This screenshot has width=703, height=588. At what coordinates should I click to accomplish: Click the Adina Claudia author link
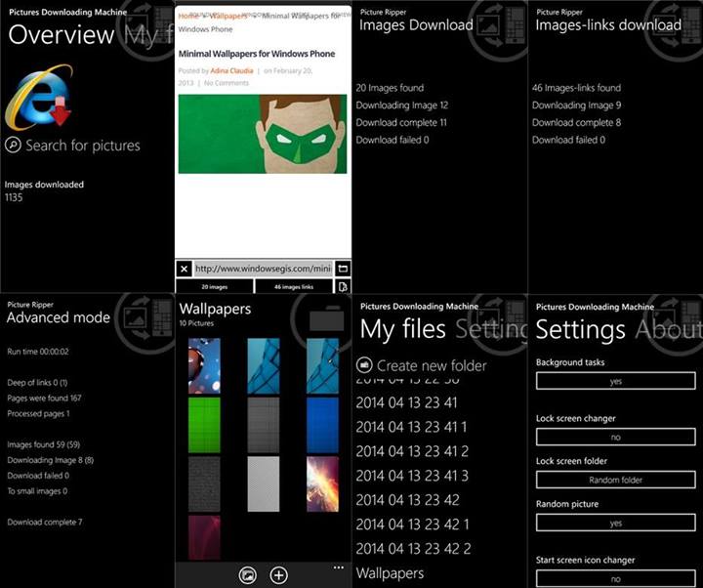coord(231,70)
